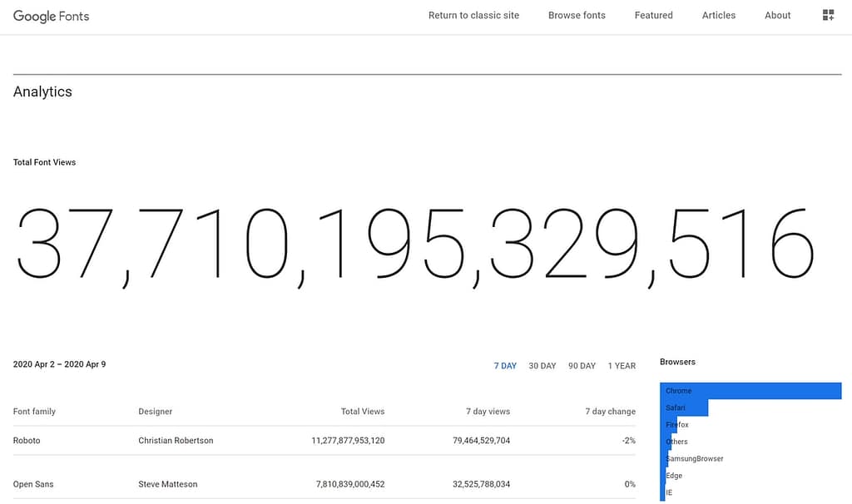Open the Roboto font family row
852x504 pixels.
[324, 441]
